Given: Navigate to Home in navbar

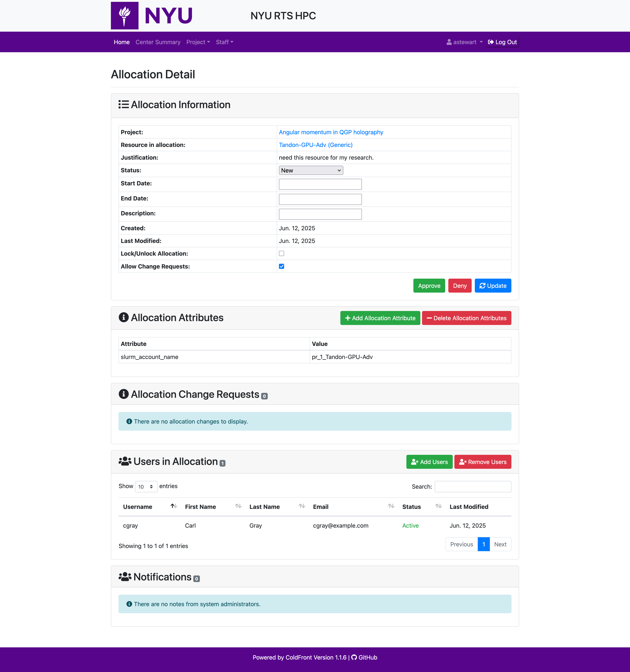Looking at the screenshot, I should 122,42.
